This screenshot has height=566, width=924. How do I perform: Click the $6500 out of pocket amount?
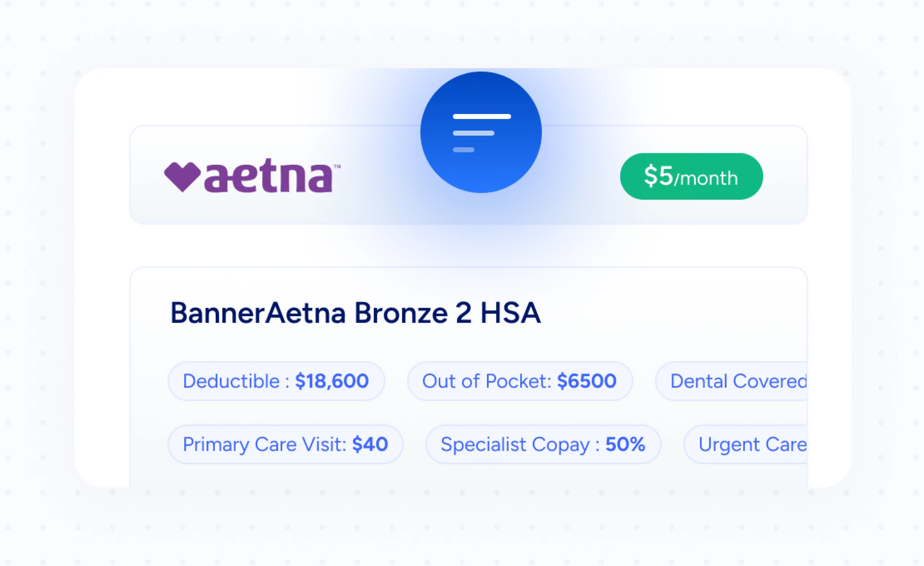pyautogui.click(x=586, y=381)
